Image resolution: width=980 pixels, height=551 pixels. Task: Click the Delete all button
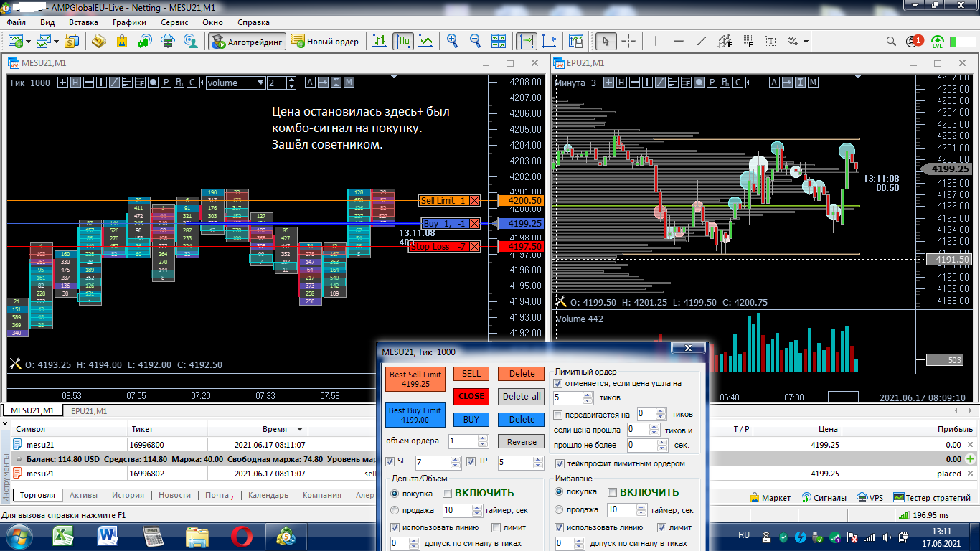tap(522, 396)
